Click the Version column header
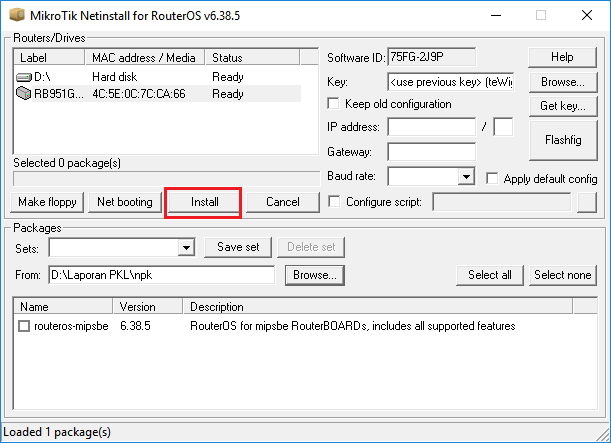611x443 pixels. click(148, 307)
